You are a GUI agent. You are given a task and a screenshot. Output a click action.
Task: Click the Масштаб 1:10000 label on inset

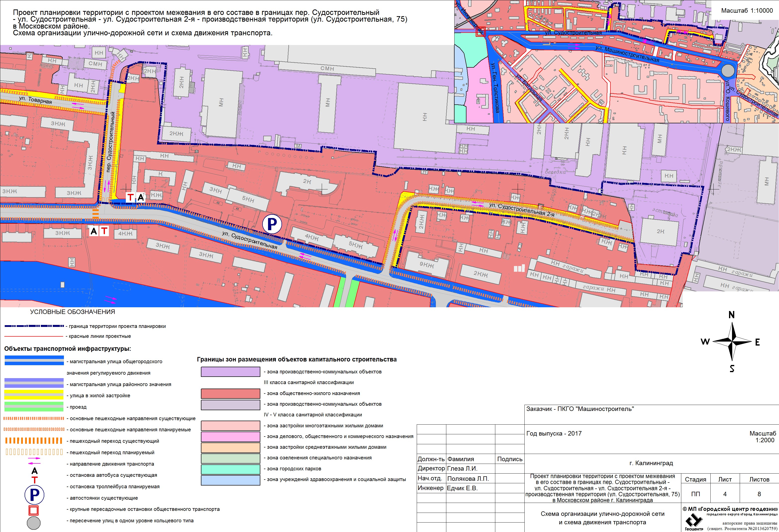pyautogui.click(x=747, y=10)
